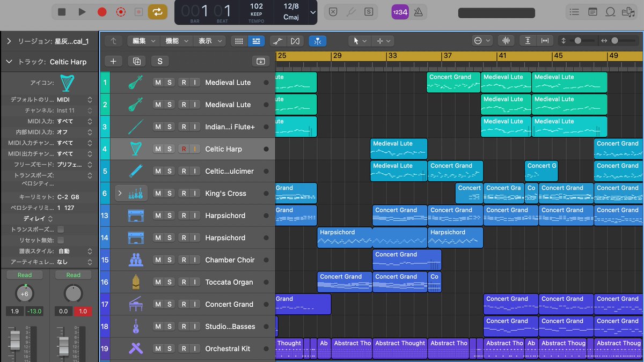Open the List Editors panel icon
Screen dimensions: 644x362
coord(575,12)
